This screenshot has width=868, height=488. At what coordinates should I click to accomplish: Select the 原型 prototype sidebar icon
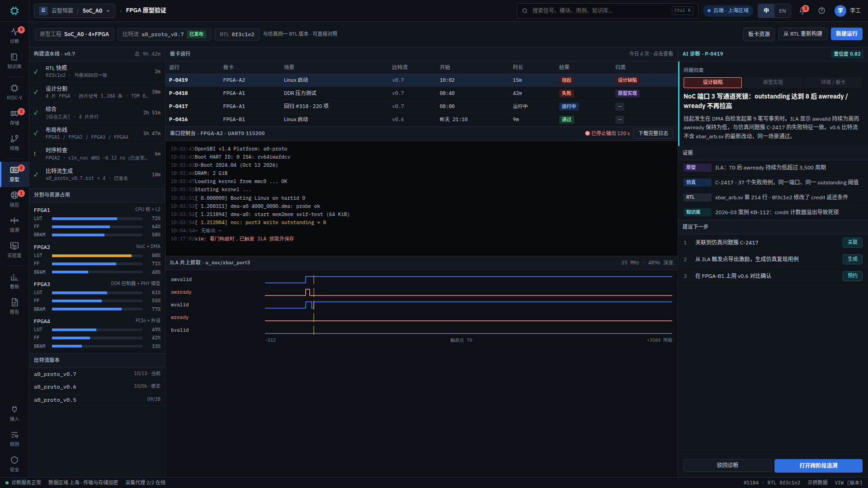(14, 174)
